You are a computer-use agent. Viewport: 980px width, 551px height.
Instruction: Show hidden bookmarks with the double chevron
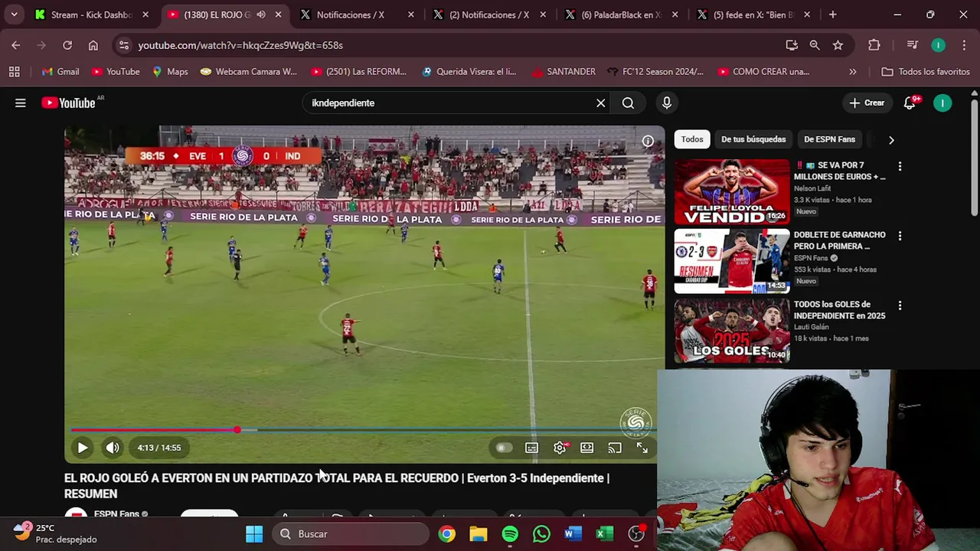pos(852,72)
